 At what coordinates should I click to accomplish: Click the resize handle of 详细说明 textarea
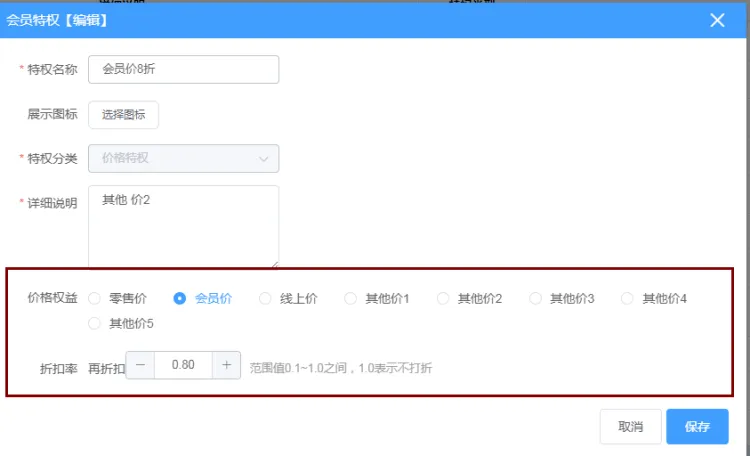(x=274, y=264)
